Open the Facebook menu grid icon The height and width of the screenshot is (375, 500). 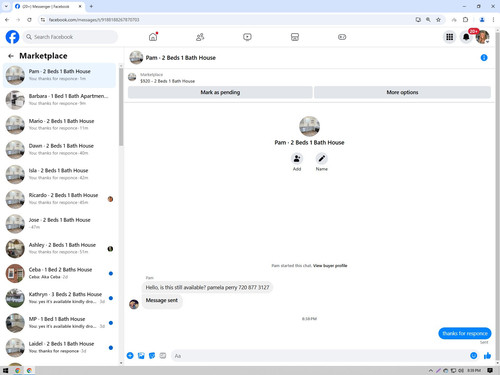(450, 37)
